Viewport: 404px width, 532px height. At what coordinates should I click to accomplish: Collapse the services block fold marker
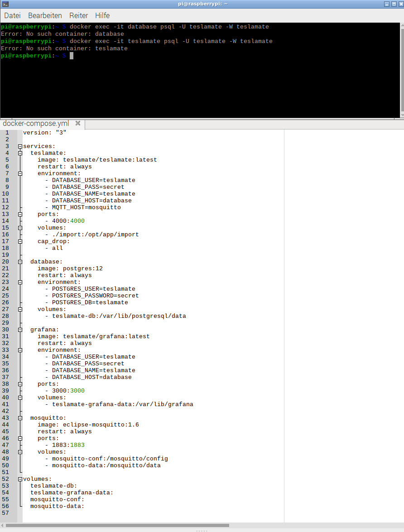[x=20, y=147]
